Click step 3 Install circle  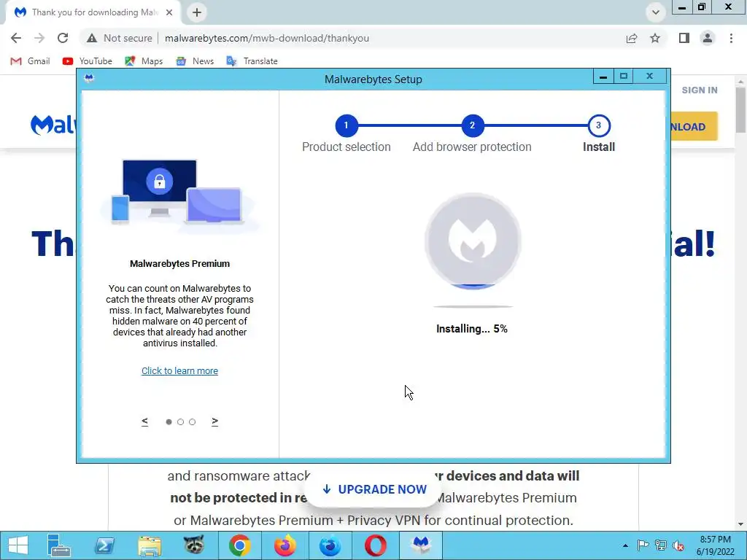[599, 125]
